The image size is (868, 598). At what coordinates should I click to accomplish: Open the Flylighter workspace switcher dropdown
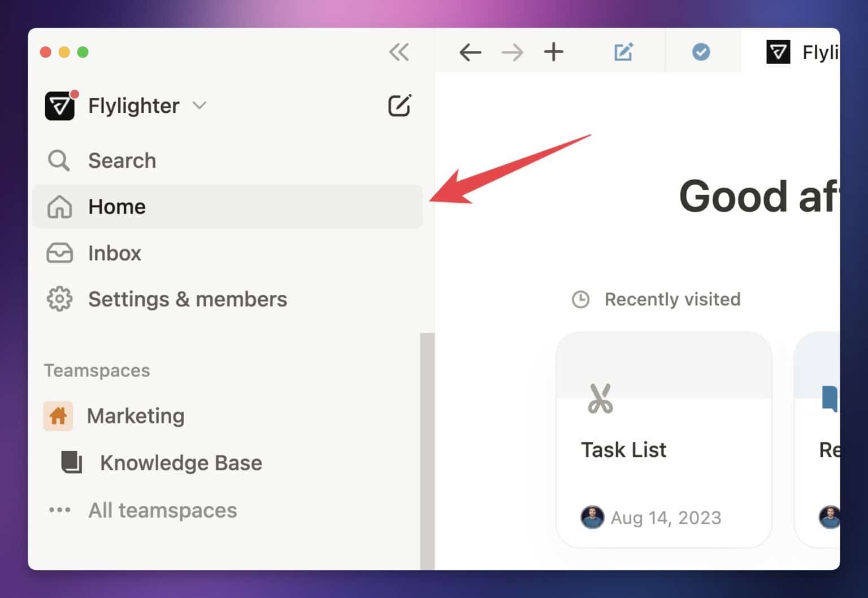199,106
